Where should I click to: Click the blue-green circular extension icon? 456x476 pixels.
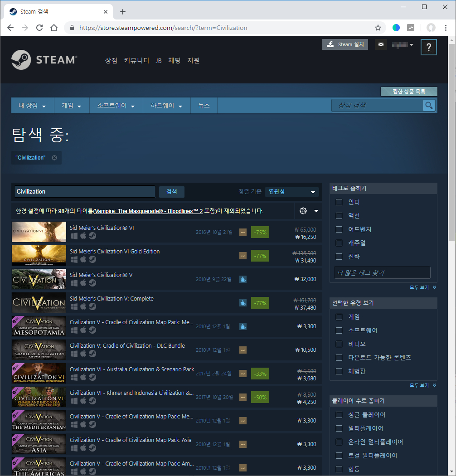tap(396, 28)
